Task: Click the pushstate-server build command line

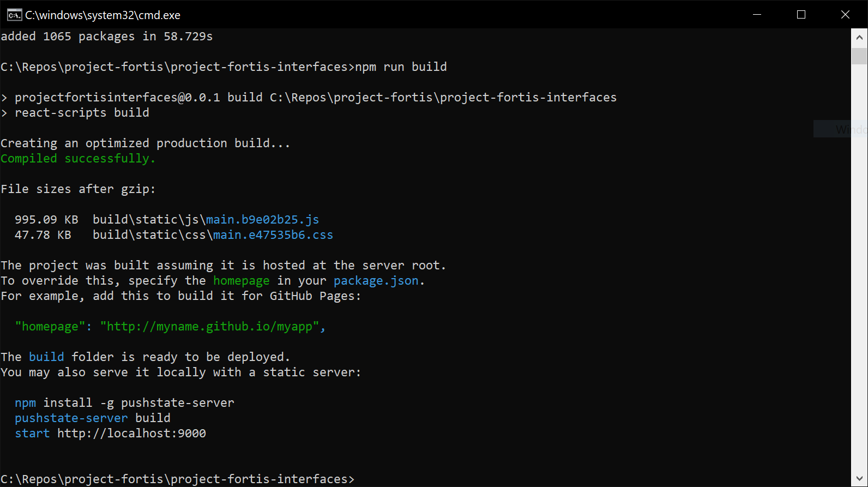Action: click(x=93, y=418)
